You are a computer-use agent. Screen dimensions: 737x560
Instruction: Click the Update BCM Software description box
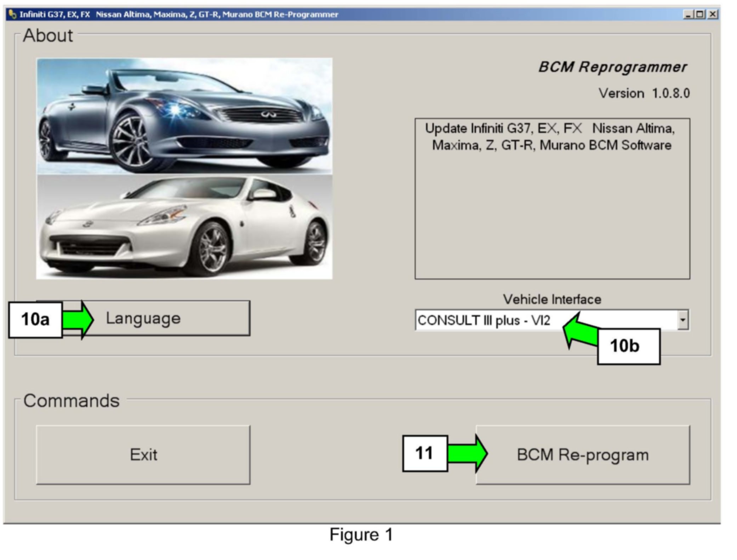[552, 198]
